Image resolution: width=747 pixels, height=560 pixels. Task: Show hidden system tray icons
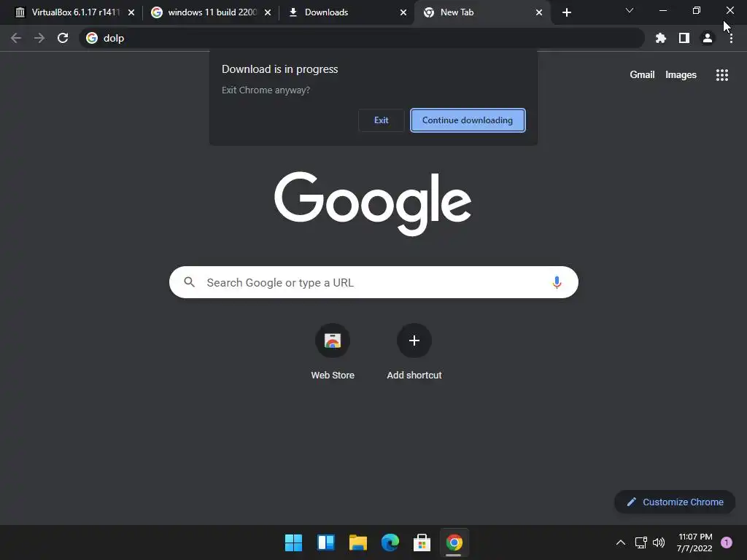coord(620,542)
